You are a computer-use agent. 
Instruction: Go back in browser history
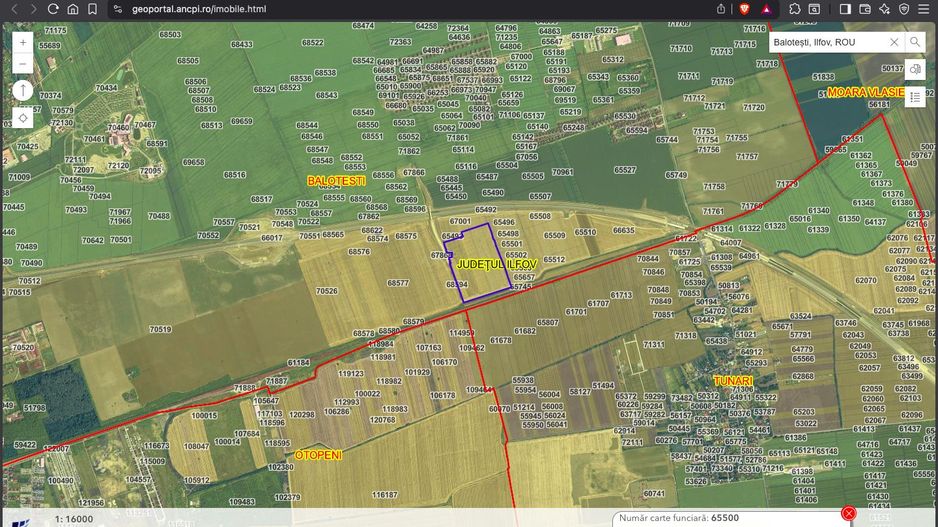(x=14, y=9)
